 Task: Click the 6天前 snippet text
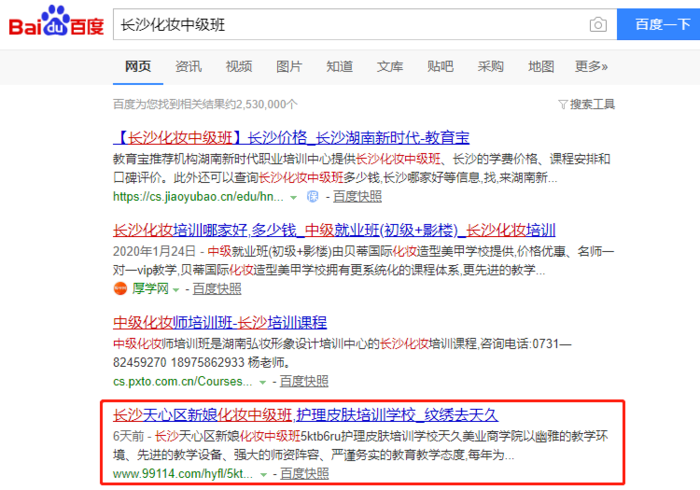[129, 436]
